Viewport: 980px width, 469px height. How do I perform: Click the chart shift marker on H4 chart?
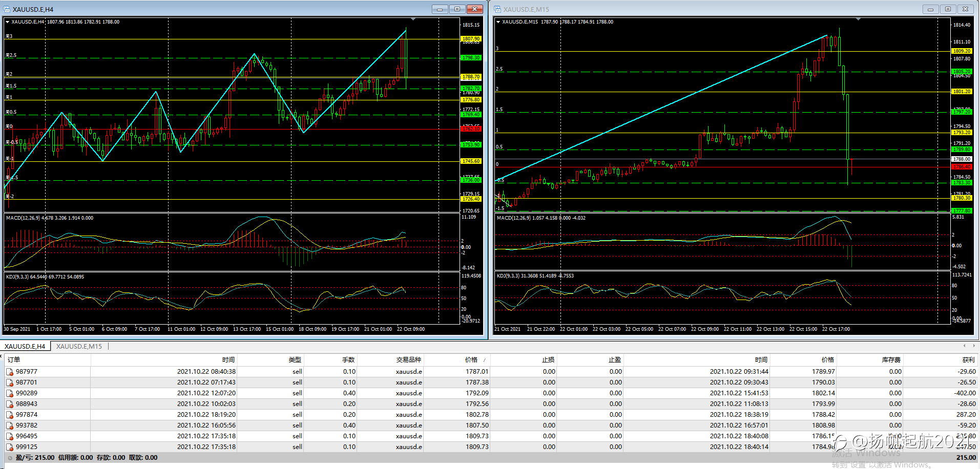coord(413,19)
